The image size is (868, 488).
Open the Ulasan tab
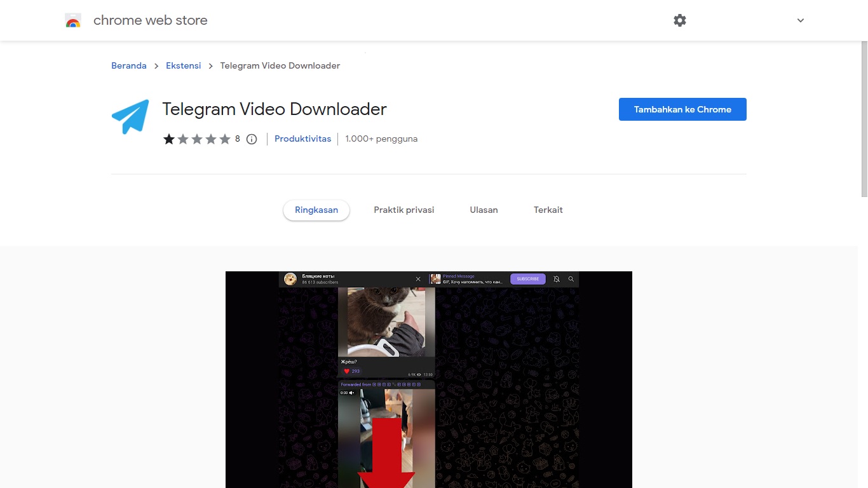(484, 210)
